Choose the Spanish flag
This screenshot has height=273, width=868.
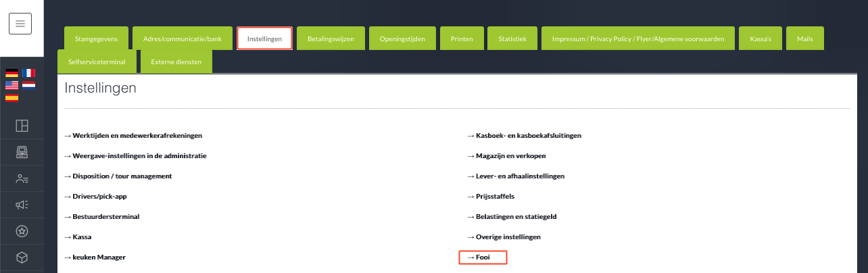point(12,97)
